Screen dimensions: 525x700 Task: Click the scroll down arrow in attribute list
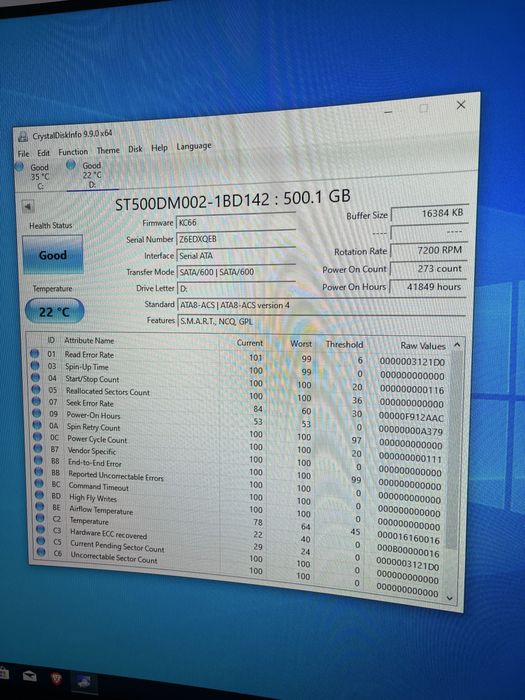[x=450, y=598]
